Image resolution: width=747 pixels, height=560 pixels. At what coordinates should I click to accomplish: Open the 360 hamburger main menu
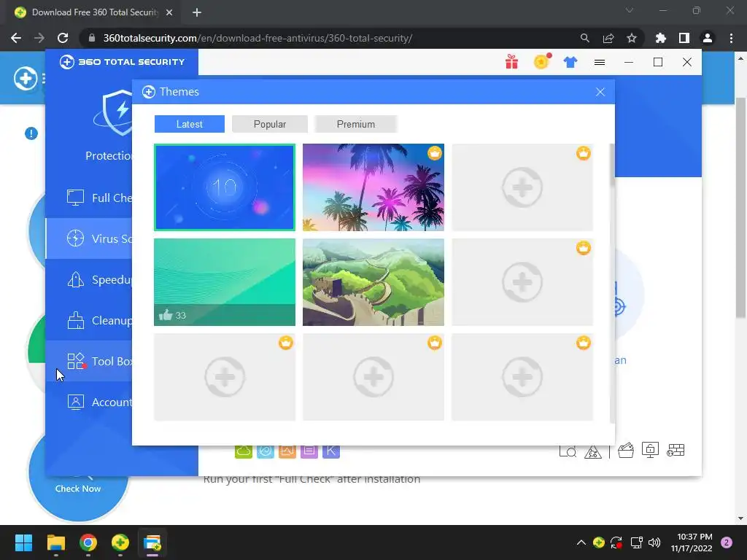(600, 63)
